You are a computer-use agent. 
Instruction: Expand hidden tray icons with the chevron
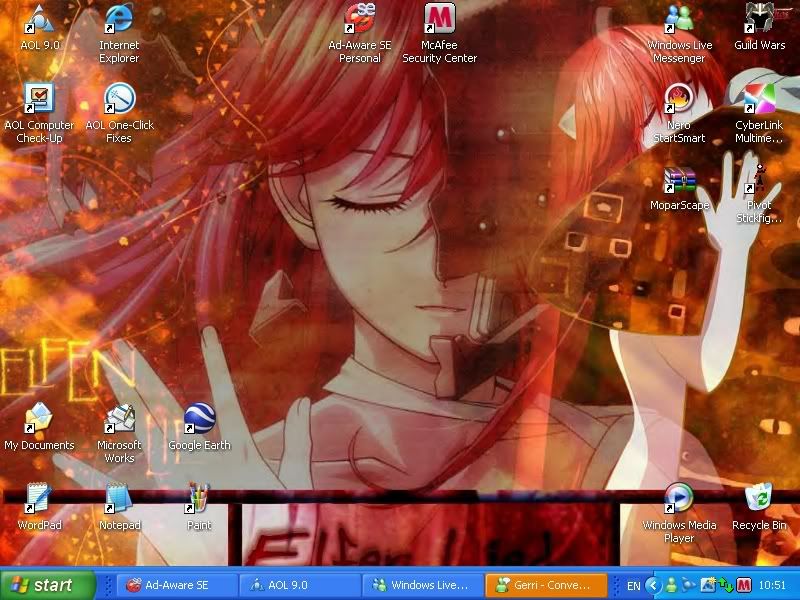pos(653,585)
